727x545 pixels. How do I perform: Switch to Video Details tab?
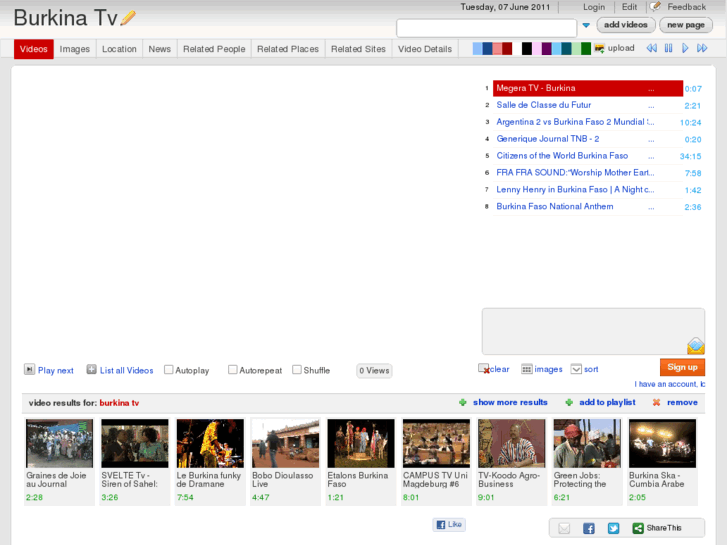coord(425,49)
